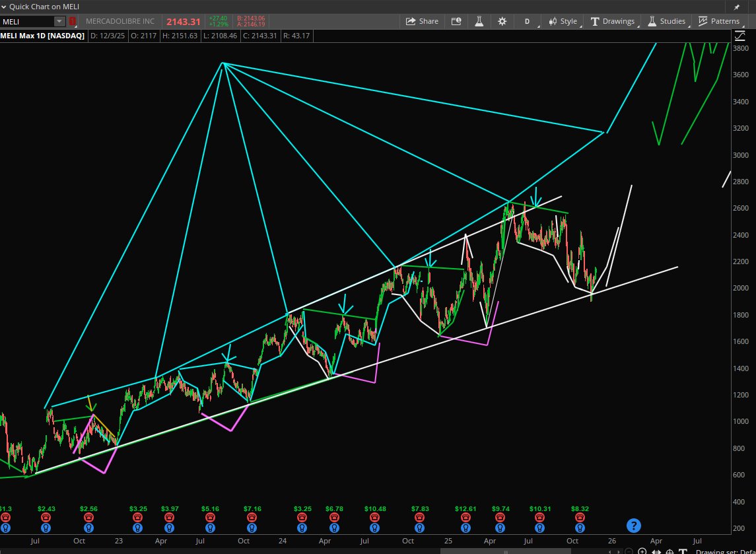Click the earnings phone icon under $7.83
This screenshot has width=756, height=554.
pyautogui.click(x=419, y=518)
